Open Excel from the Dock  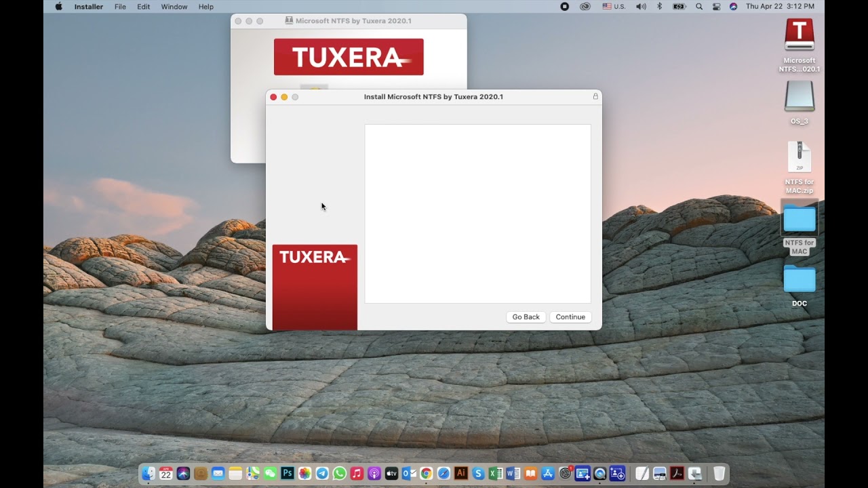496,473
